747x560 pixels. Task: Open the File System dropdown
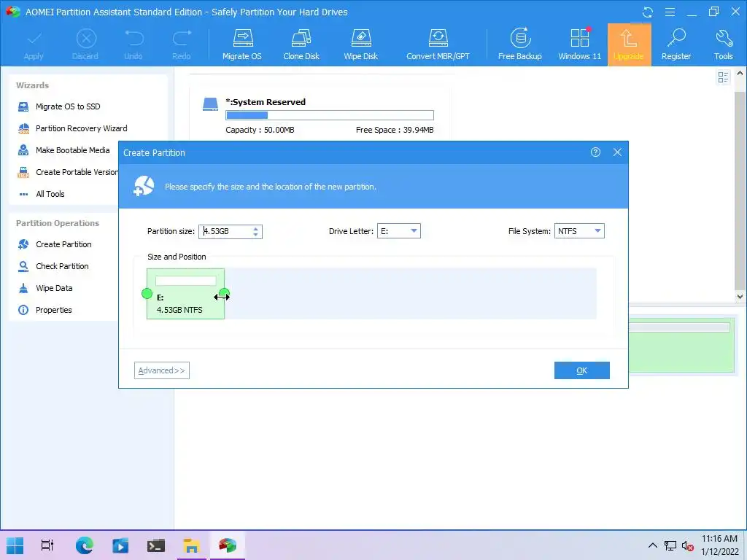click(x=579, y=231)
